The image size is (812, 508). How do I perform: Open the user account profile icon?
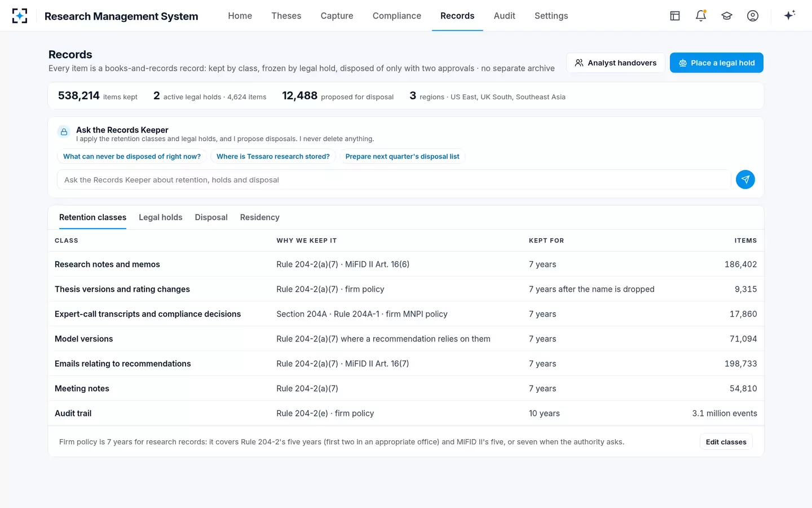[753, 16]
